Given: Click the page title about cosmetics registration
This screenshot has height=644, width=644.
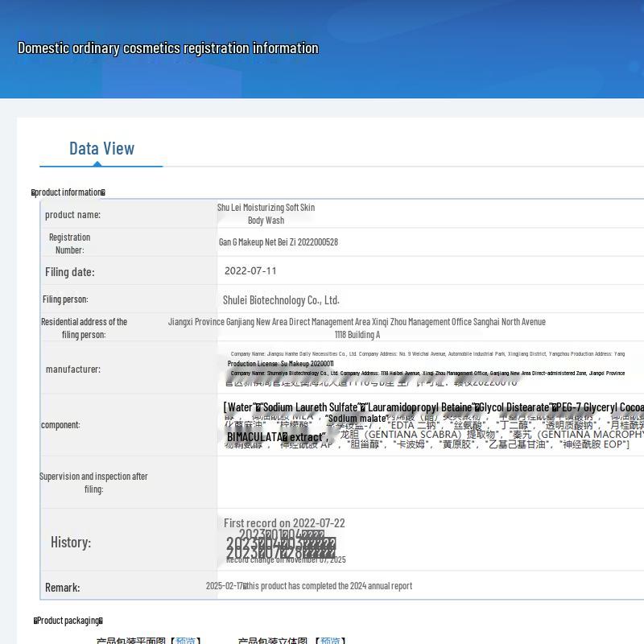Looking at the screenshot, I should (x=168, y=48).
